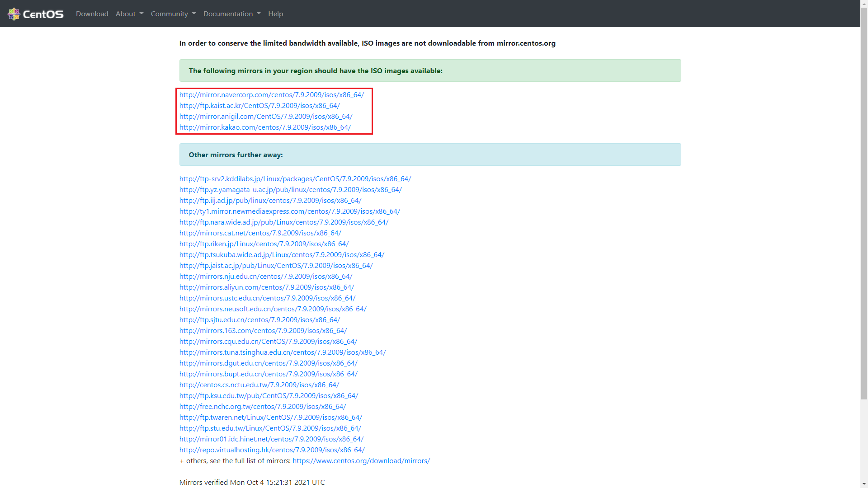
Task: Open the ftp.kaist.ac.kr mirror link
Action: 259,106
